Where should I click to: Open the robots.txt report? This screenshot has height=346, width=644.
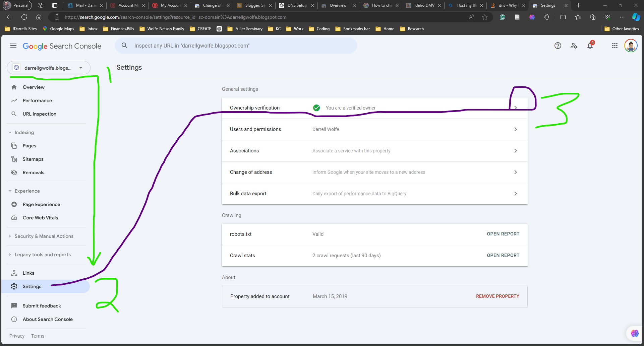point(503,234)
